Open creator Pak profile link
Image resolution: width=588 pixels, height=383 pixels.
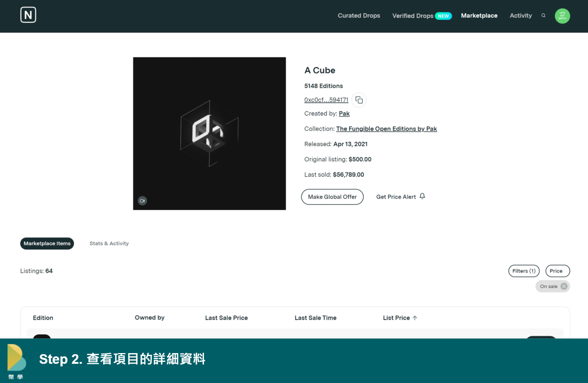[344, 114]
